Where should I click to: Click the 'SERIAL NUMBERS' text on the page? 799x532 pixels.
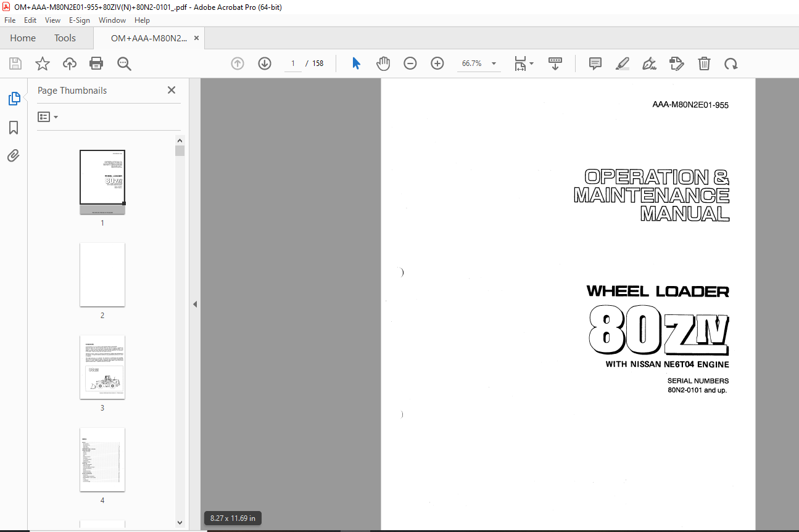click(698, 381)
